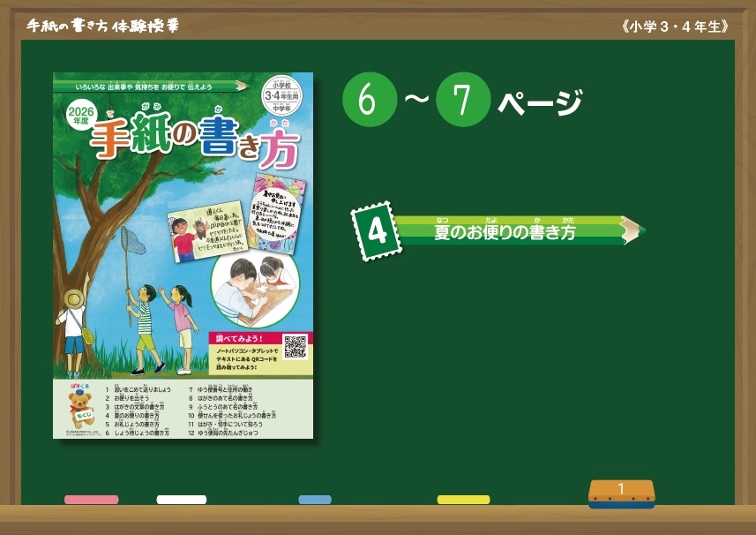This screenshot has width=756, height=535.
Task: Click the boy-and-beetle postcard on cover
Action: coord(207,231)
